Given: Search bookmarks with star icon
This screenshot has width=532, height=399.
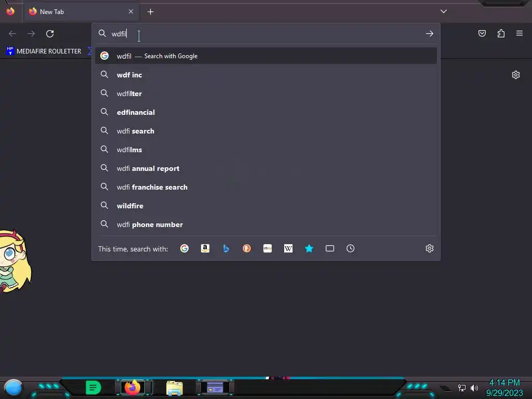Looking at the screenshot, I should tap(309, 249).
